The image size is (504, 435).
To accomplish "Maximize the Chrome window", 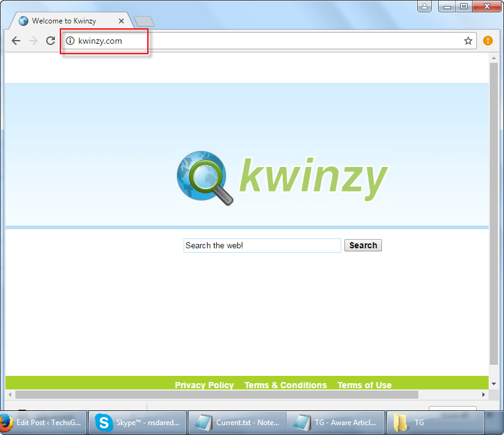I will tap(464, 6).
